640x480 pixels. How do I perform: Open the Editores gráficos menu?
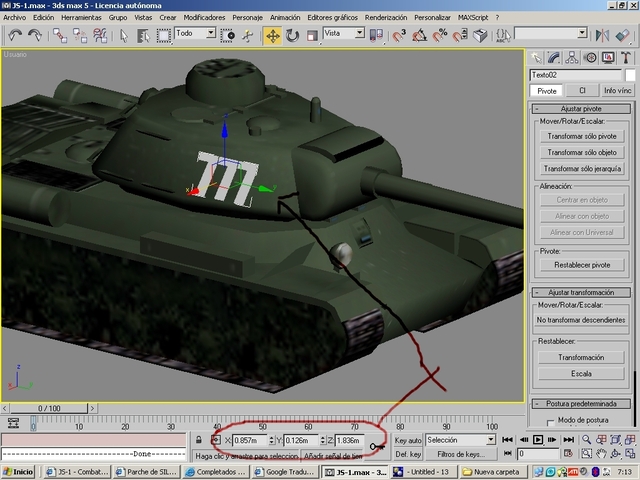click(332, 18)
